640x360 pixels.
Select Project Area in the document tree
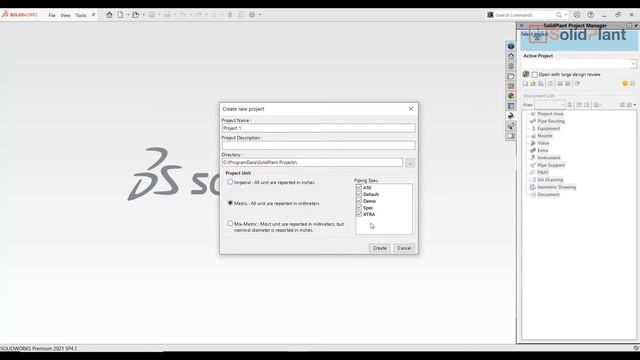(x=550, y=114)
